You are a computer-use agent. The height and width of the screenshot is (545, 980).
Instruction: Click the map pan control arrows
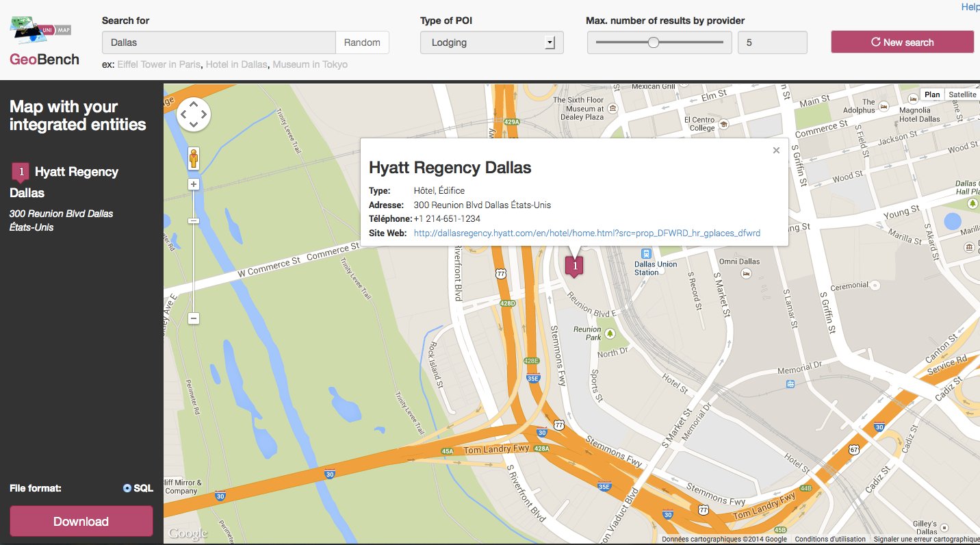click(194, 114)
